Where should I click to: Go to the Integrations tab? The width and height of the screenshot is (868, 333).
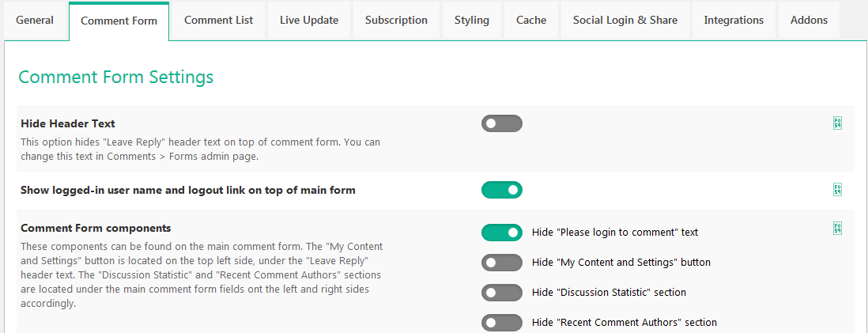tap(734, 20)
